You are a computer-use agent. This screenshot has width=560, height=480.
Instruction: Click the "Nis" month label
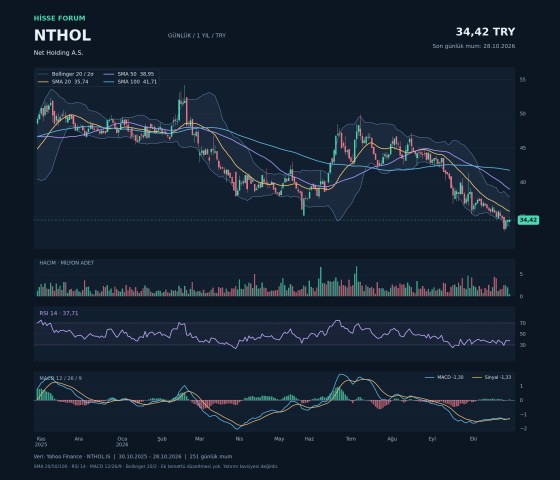(239, 439)
